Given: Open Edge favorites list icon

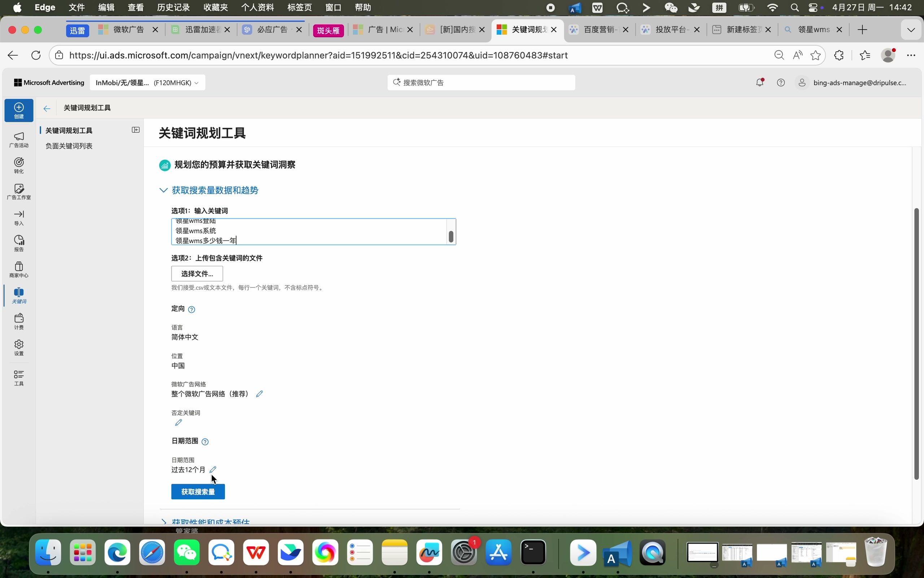Looking at the screenshot, I should click(865, 55).
